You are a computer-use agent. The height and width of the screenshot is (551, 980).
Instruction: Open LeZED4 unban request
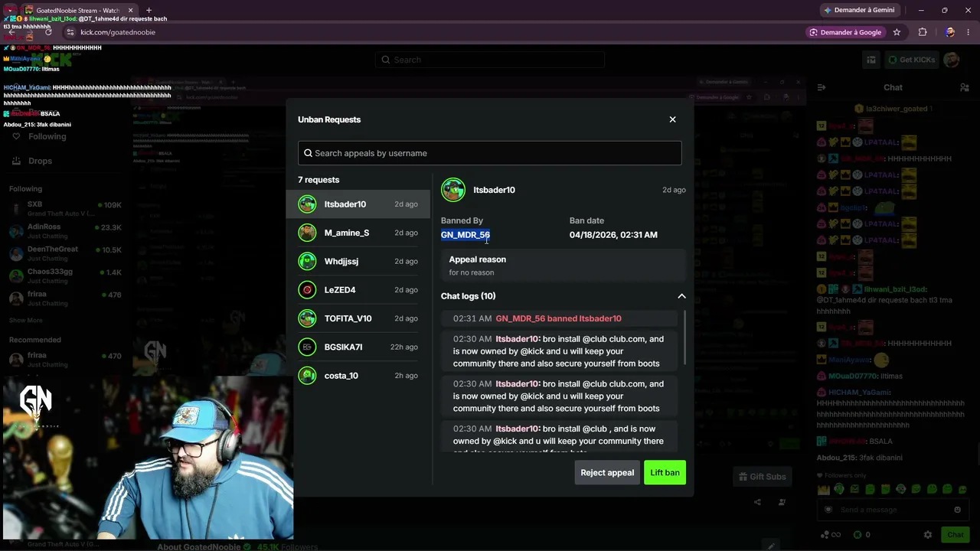(x=358, y=290)
